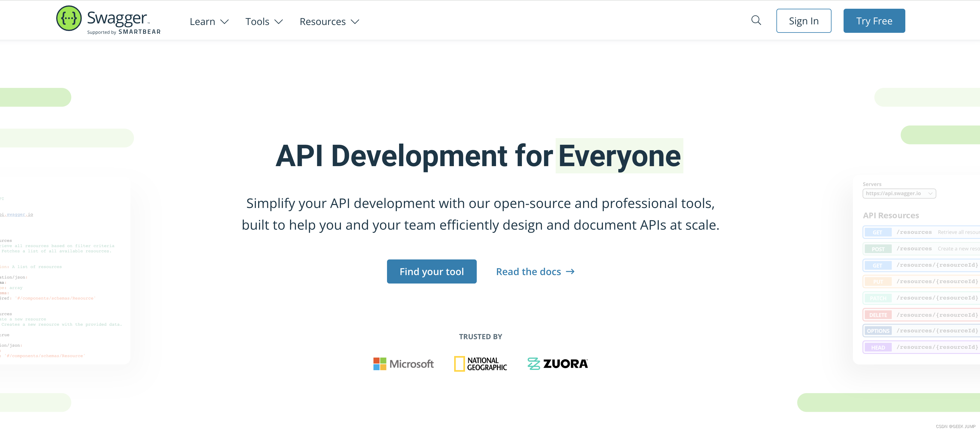Image resolution: width=980 pixels, height=431 pixels.
Task: Click the Sign In button
Action: click(803, 21)
